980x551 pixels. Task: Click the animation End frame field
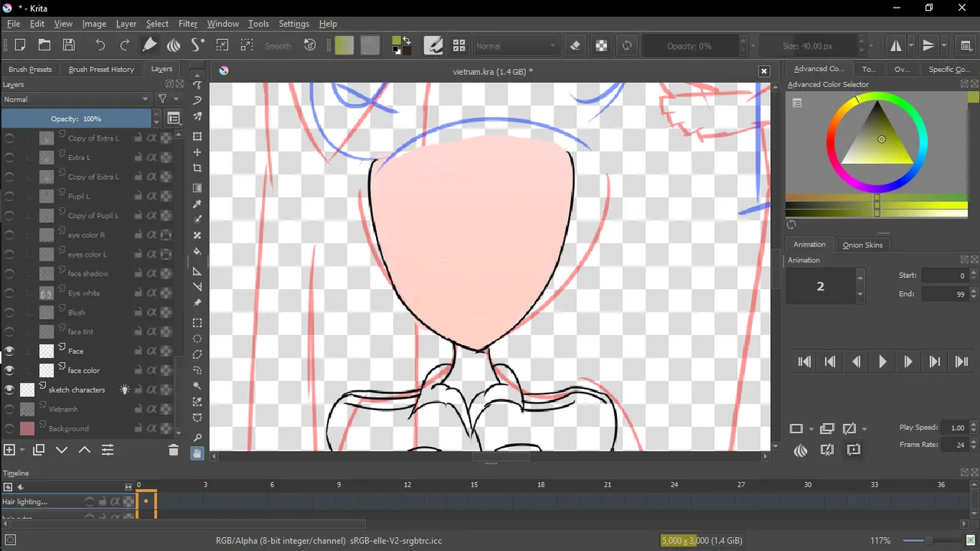[x=946, y=294]
